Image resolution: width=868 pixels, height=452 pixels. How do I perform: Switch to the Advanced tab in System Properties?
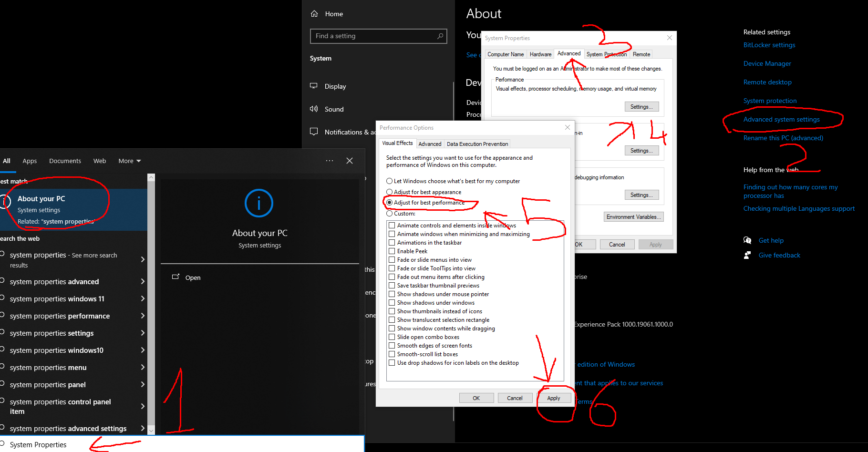pos(568,53)
